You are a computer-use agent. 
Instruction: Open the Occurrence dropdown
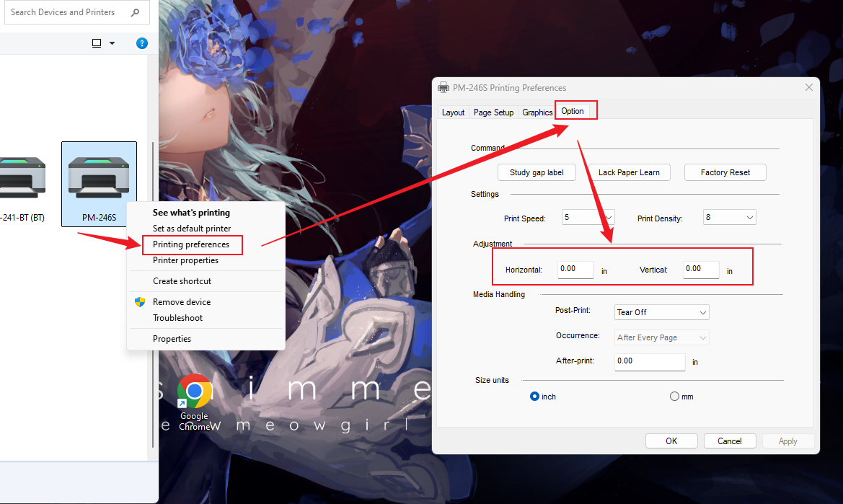click(x=662, y=337)
